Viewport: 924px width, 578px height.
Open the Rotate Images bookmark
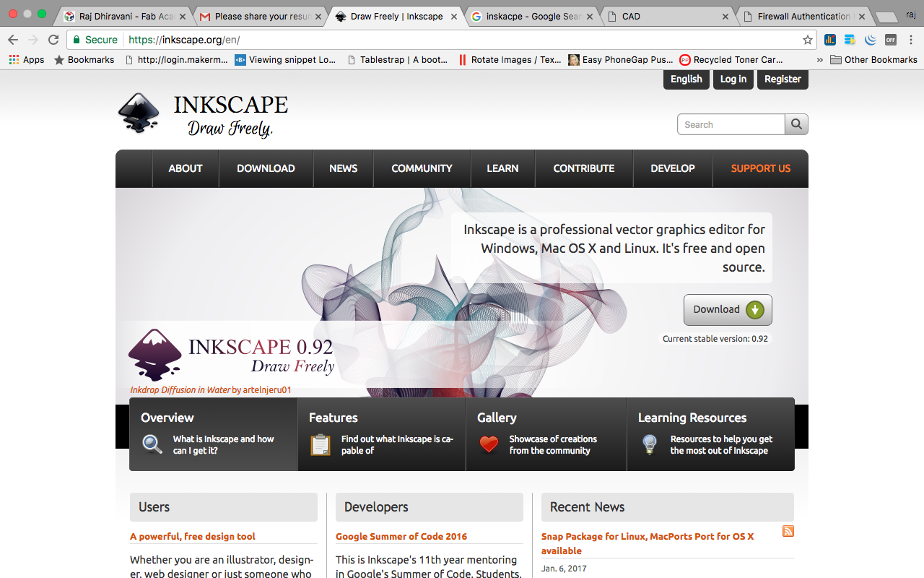[510, 60]
